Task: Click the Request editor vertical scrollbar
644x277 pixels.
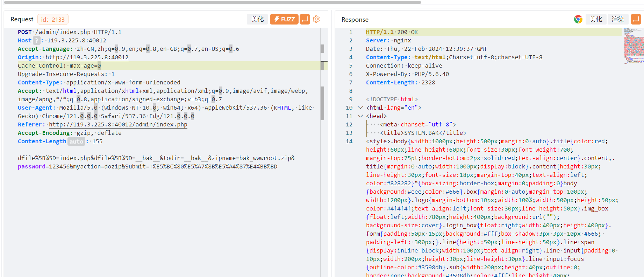Action: tap(322, 103)
